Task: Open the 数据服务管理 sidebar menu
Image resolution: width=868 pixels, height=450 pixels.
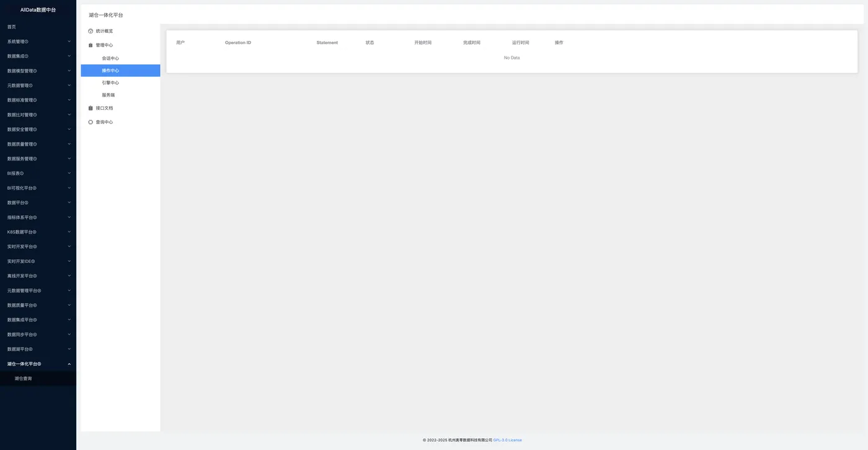Action: tap(38, 159)
